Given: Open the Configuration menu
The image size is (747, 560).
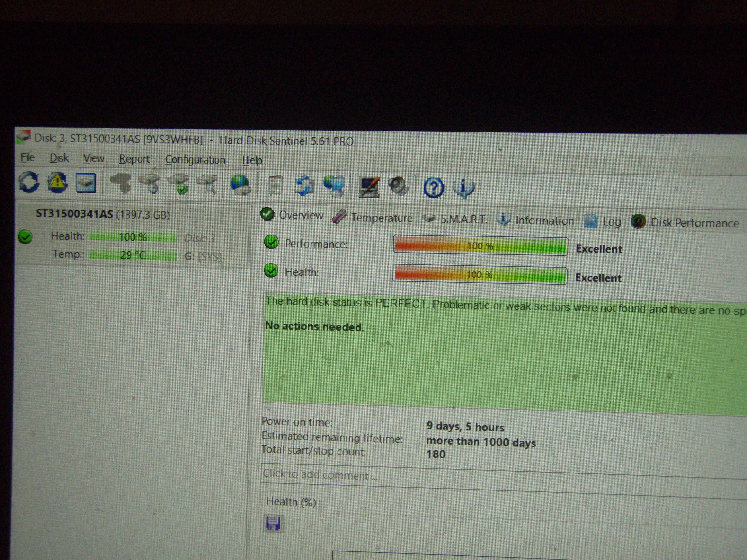Looking at the screenshot, I should tap(195, 160).
